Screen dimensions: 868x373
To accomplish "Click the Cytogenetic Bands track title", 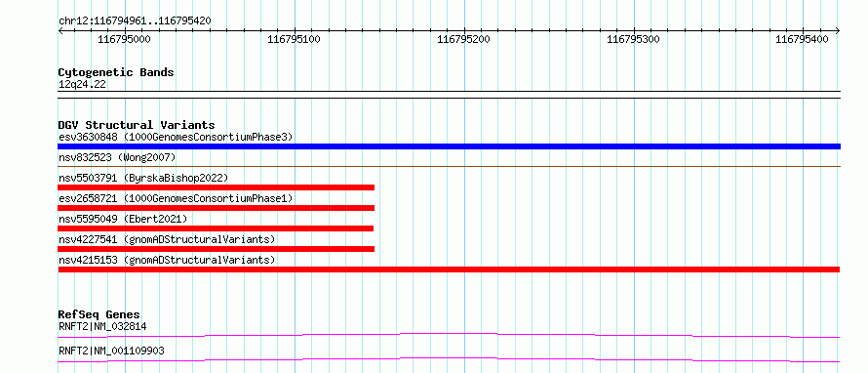I will coord(116,72).
